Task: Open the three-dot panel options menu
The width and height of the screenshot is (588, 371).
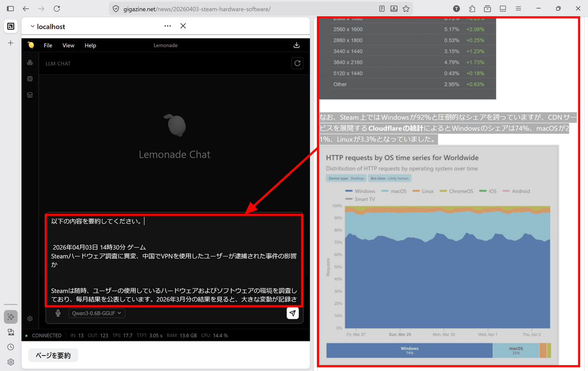Action: pos(168,26)
